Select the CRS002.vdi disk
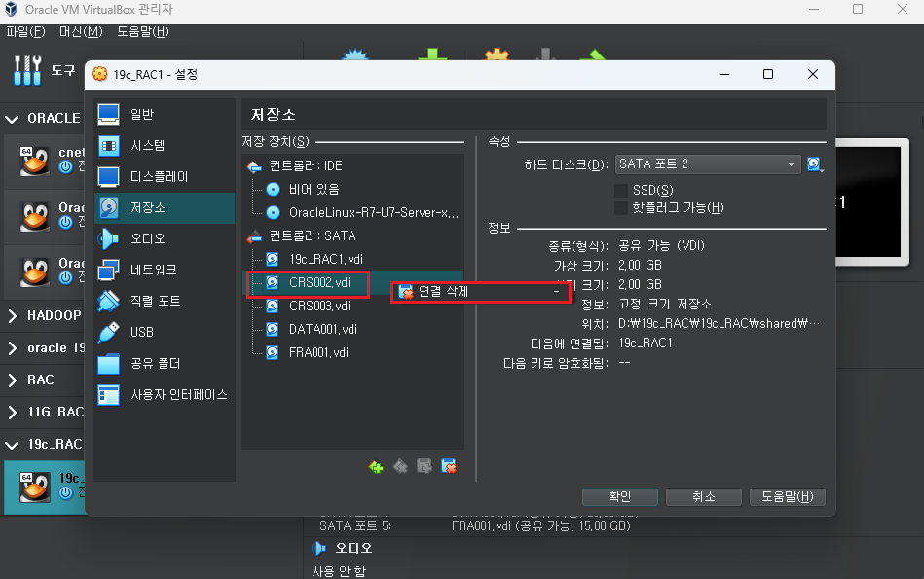The width and height of the screenshot is (924, 579). (x=319, y=283)
